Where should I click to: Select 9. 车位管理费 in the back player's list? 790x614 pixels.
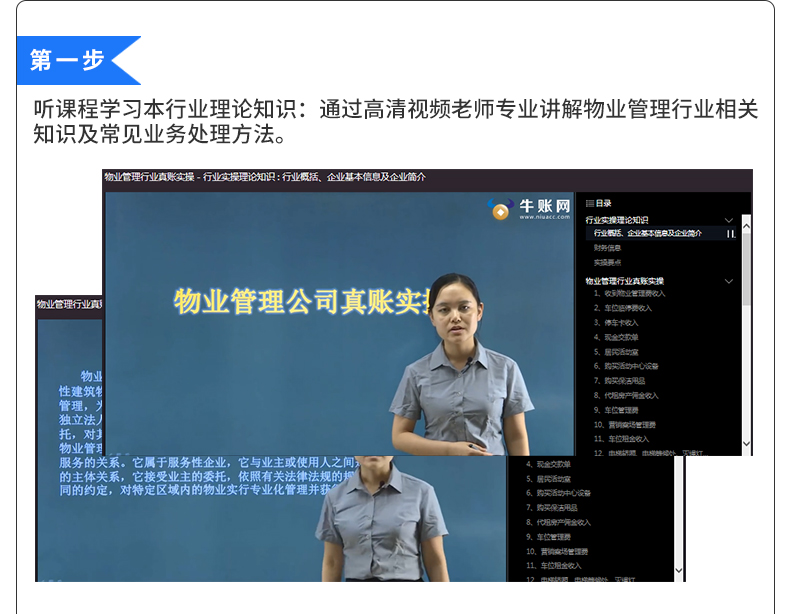click(548, 537)
